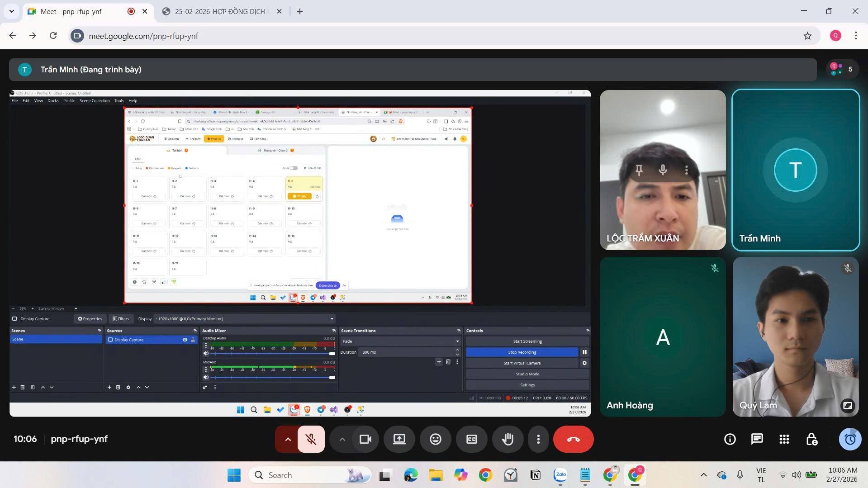Send a reaction with emoji button
The height and width of the screenshot is (488, 868).
point(435,439)
